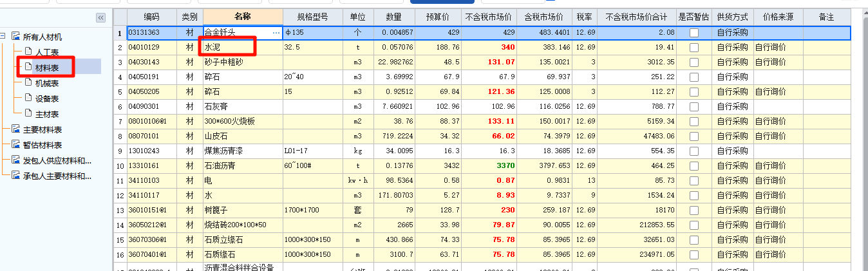The width and height of the screenshot is (868, 271).
Task: Tick 是否暂估 checkbox for 山皮石 row
Action: click(694, 136)
